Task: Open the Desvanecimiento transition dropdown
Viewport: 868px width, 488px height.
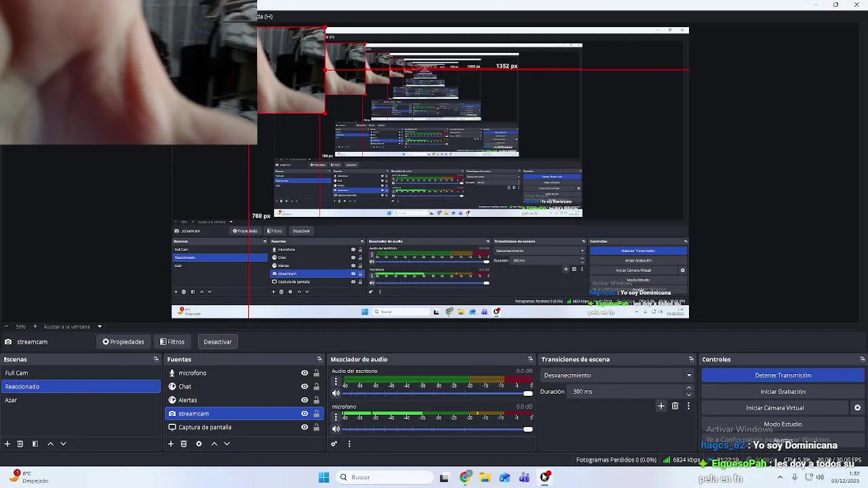Action: pos(617,375)
